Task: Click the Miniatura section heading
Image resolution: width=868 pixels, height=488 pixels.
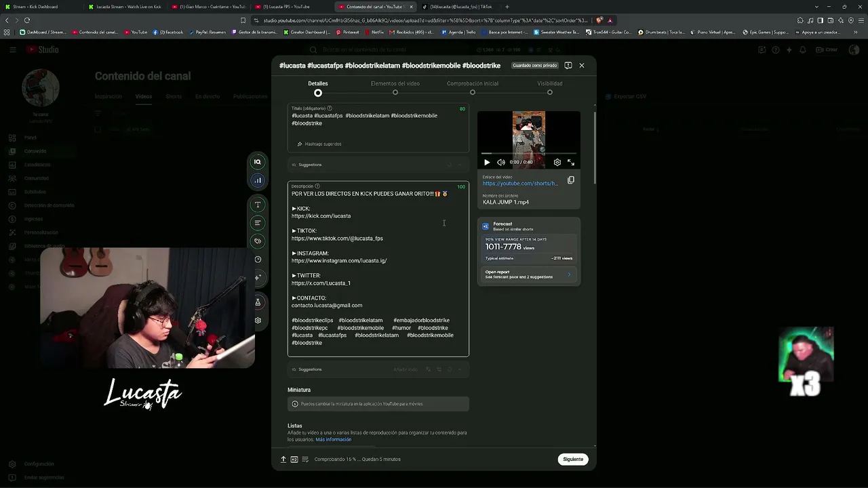Action: [299, 390]
